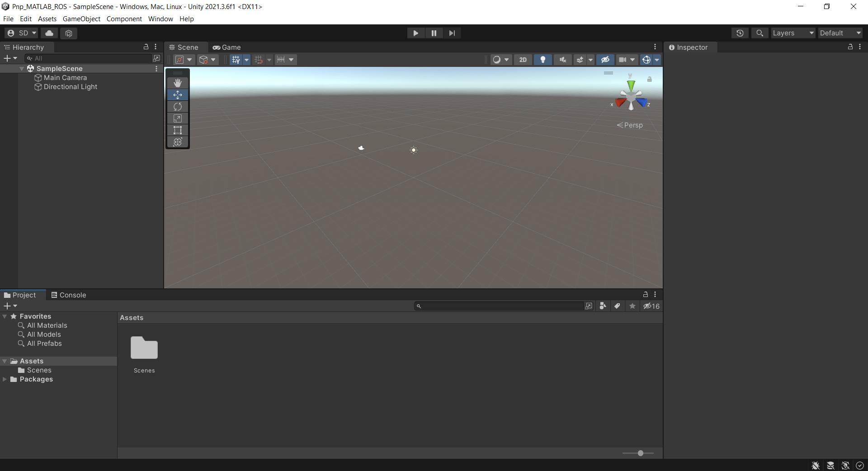Select the Rect Transform tool

pos(177,130)
